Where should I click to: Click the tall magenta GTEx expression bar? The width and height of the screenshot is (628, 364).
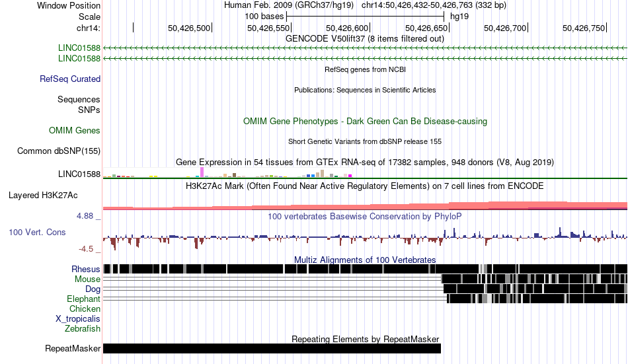(x=202, y=172)
